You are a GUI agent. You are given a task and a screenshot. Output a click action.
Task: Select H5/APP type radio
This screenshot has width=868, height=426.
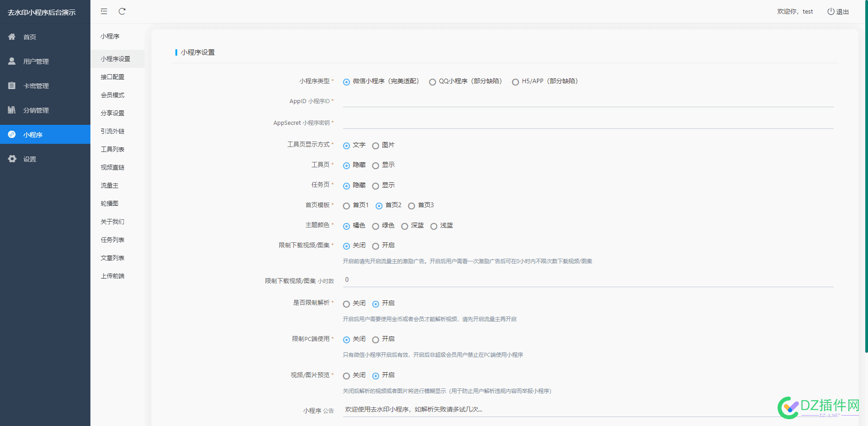tap(515, 82)
